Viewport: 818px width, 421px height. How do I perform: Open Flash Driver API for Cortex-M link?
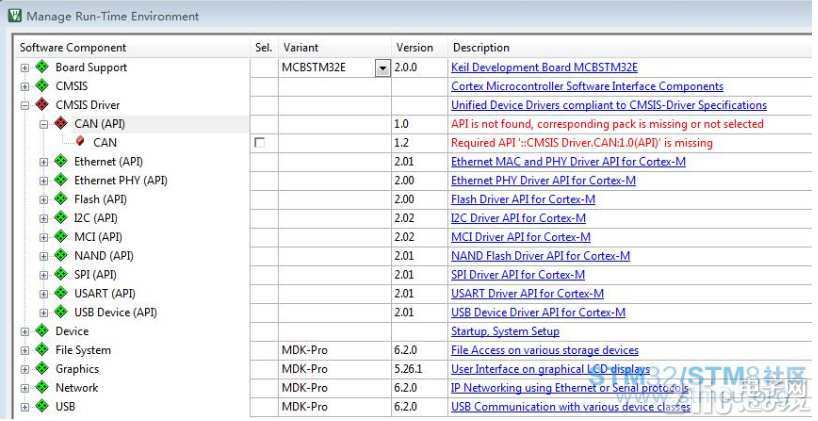(523, 199)
